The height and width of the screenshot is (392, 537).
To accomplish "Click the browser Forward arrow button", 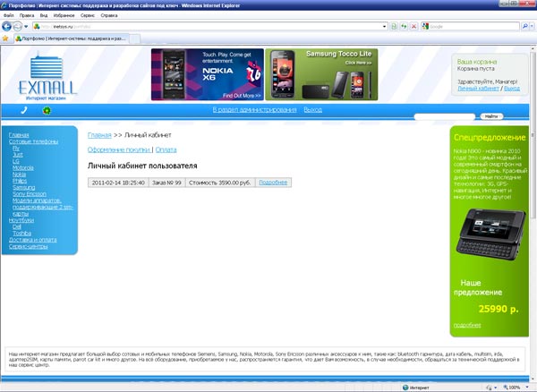I will (18, 26).
